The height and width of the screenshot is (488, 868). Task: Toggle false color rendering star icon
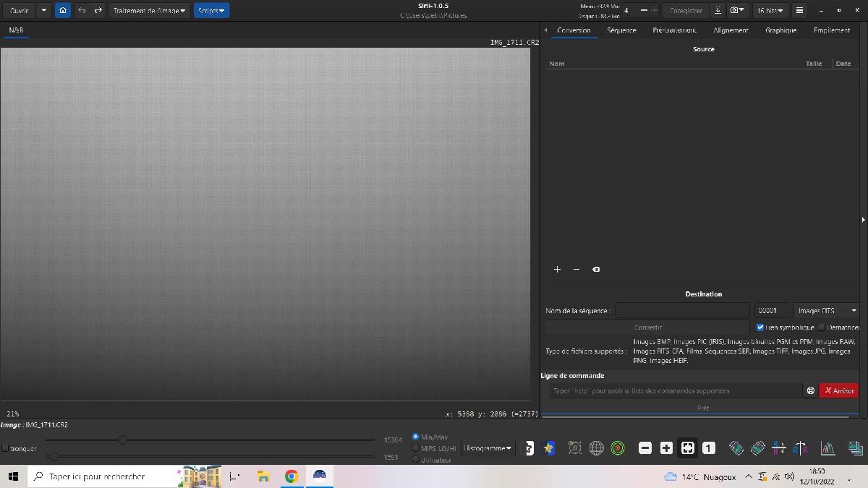tap(549, 448)
